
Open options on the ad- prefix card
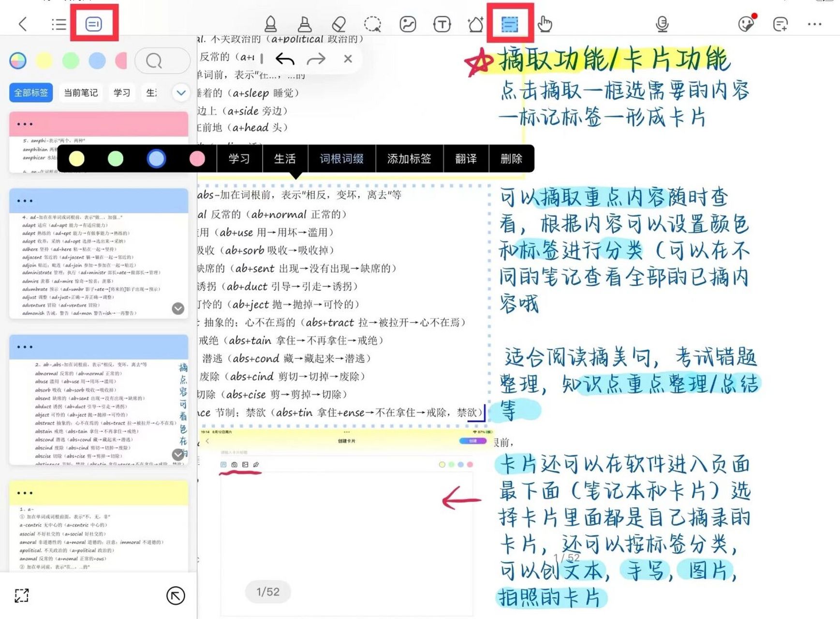[25, 201]
